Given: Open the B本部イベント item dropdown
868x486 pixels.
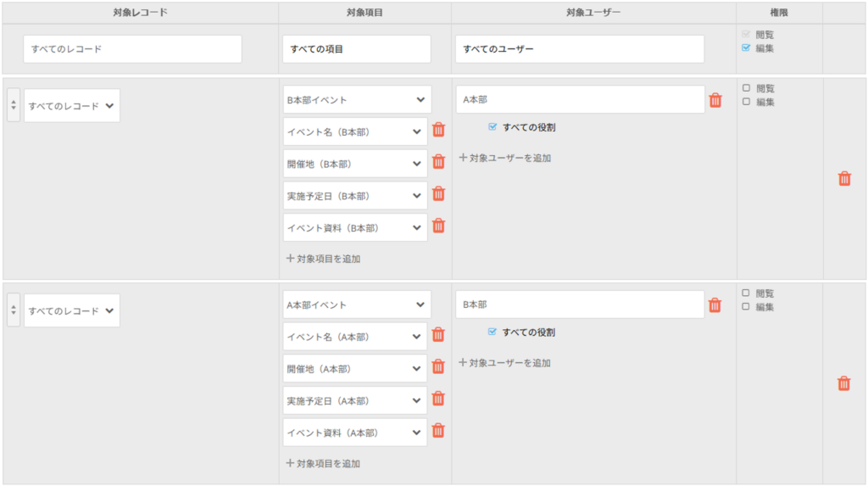Looking at the screenshot, I should [357, 100].
